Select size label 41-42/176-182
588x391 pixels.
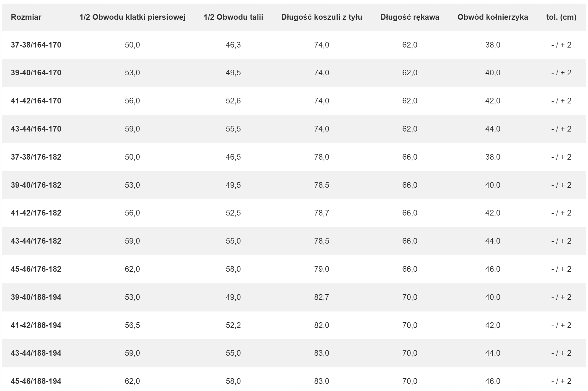pyautogui.click(x=36, y=213)
